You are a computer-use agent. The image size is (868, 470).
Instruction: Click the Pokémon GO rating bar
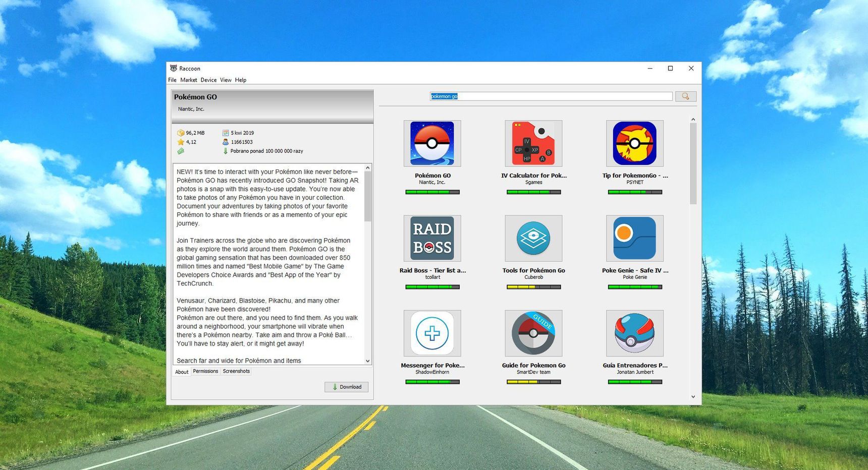coord(432,192)
